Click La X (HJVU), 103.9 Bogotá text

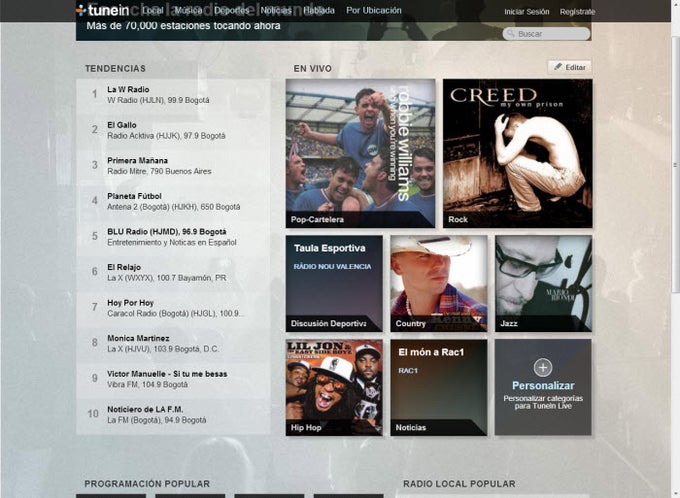click(x=163, y=349)
